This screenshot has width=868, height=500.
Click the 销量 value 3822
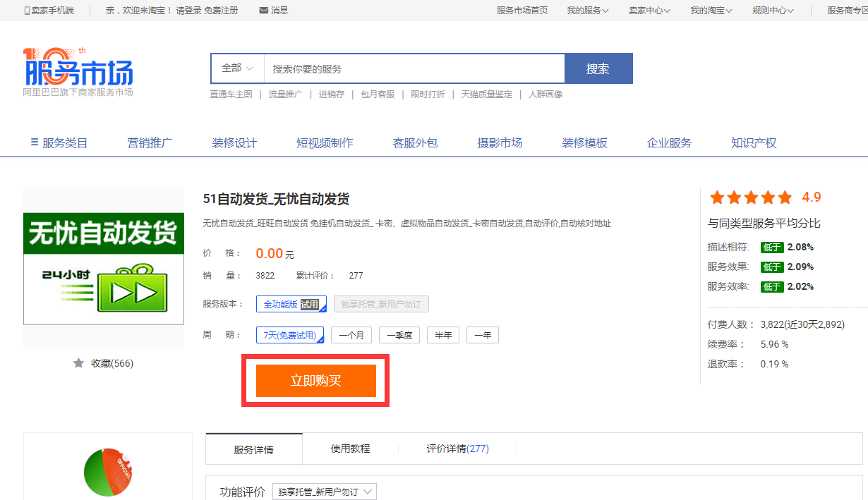click(265, 276)
